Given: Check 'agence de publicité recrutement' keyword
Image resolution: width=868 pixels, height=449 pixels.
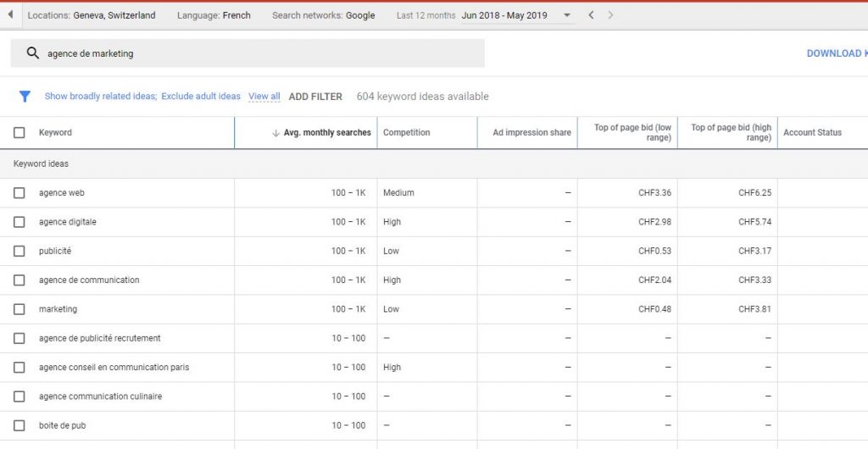Looking at the screenshot, I should [x=19, y=338].
